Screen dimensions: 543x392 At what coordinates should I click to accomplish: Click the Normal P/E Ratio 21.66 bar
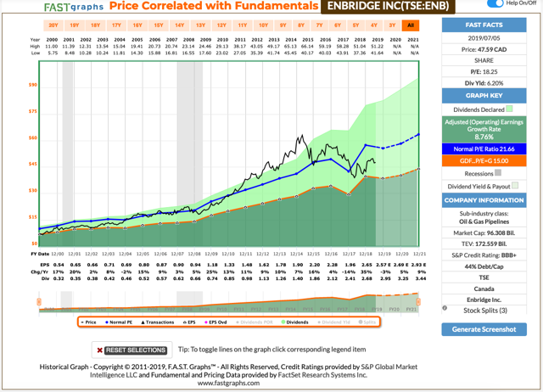click(484, 148)
